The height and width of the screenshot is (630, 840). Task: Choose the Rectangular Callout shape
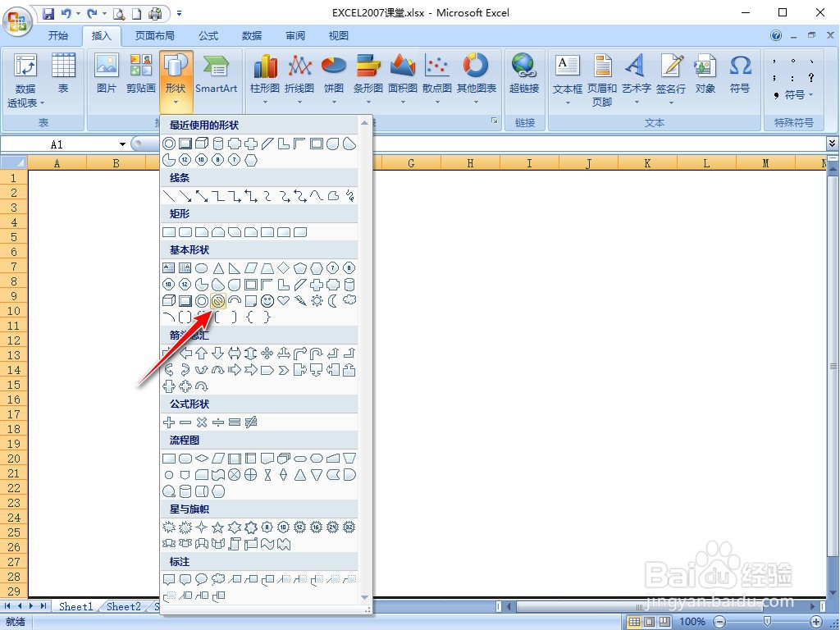coord(169,580)
